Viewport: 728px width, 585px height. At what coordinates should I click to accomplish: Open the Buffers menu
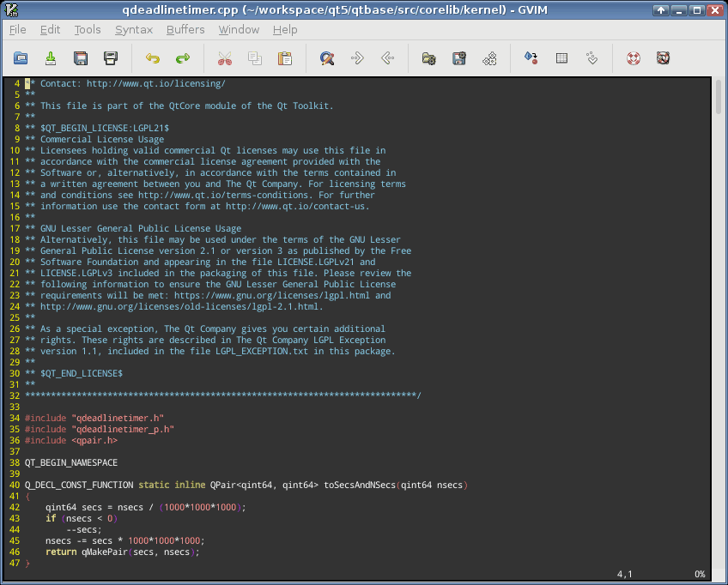185,30
